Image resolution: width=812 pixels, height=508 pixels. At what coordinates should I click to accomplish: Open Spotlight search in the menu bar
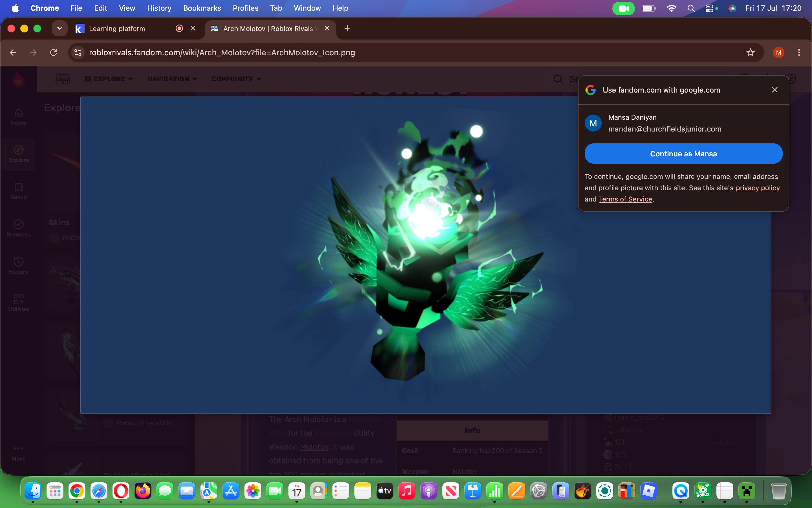click(x=691, y=8)
